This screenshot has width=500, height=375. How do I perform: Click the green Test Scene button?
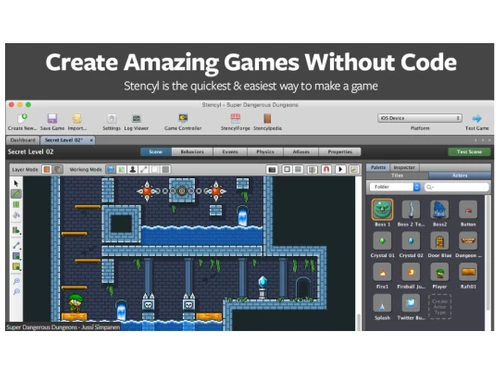pos(469,152)
